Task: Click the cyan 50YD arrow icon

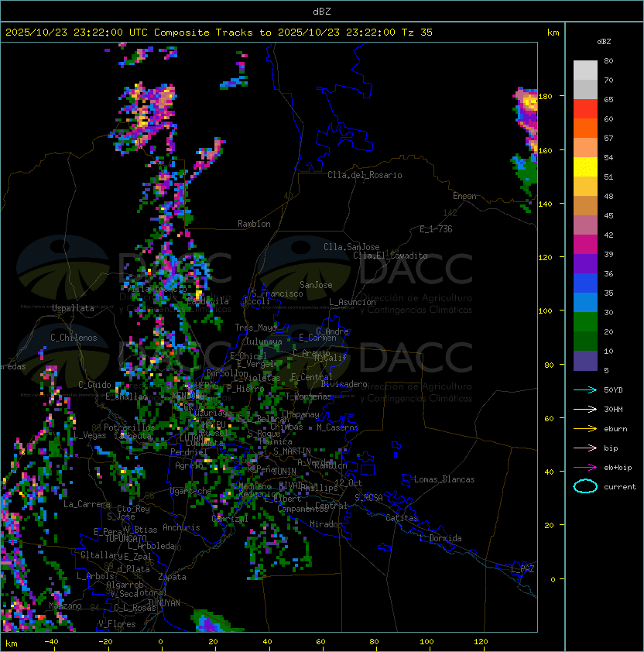Action: 585,390
